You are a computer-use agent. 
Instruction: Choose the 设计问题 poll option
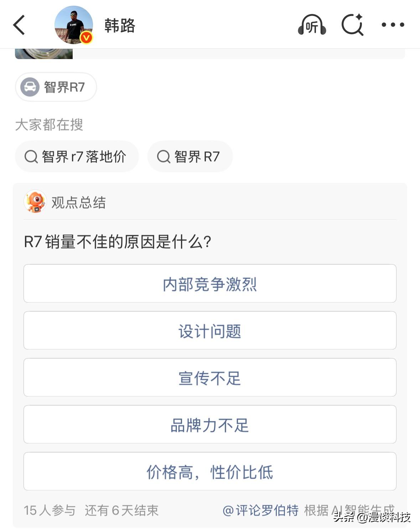pyautogui.click(x=210, y=331)
